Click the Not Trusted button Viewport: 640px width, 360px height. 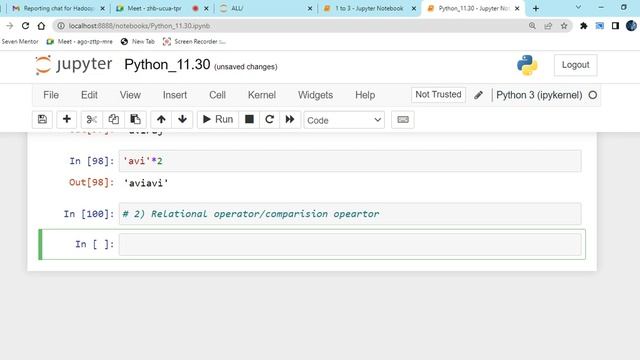tap(438, 95)
